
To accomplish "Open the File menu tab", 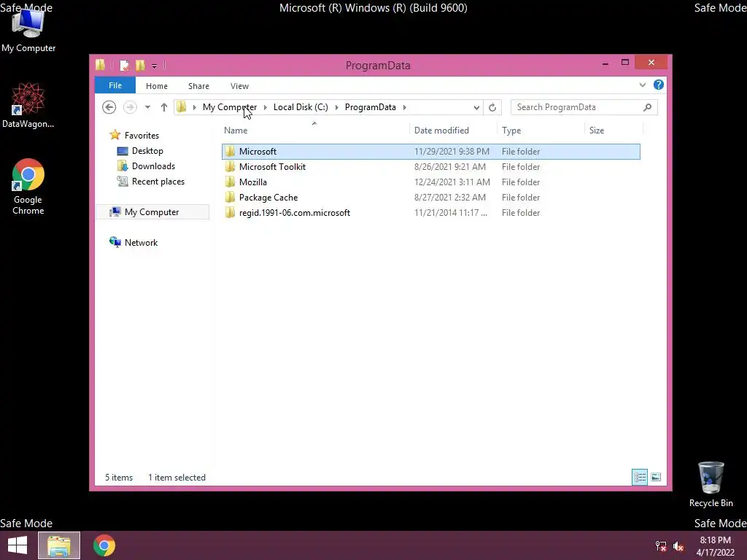I will (115, 85).
